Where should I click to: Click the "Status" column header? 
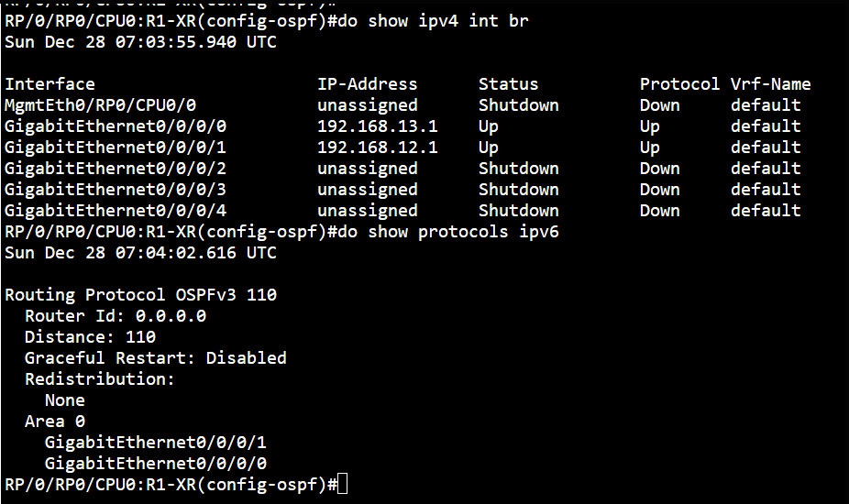click(509, 84)
